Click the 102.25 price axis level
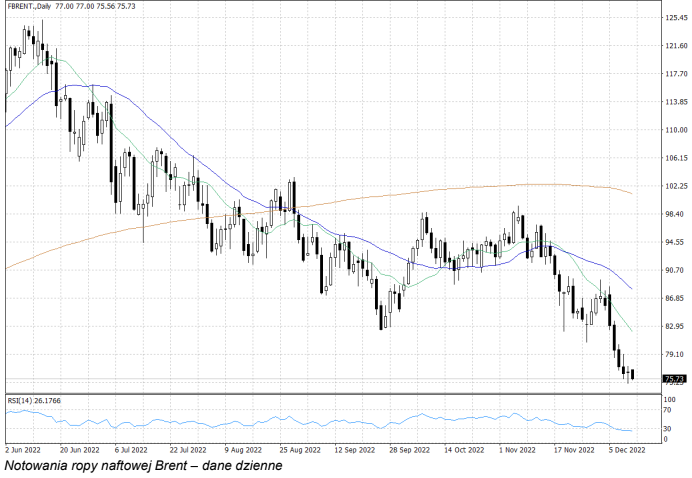The image size is (692, 478). point(675,186)
